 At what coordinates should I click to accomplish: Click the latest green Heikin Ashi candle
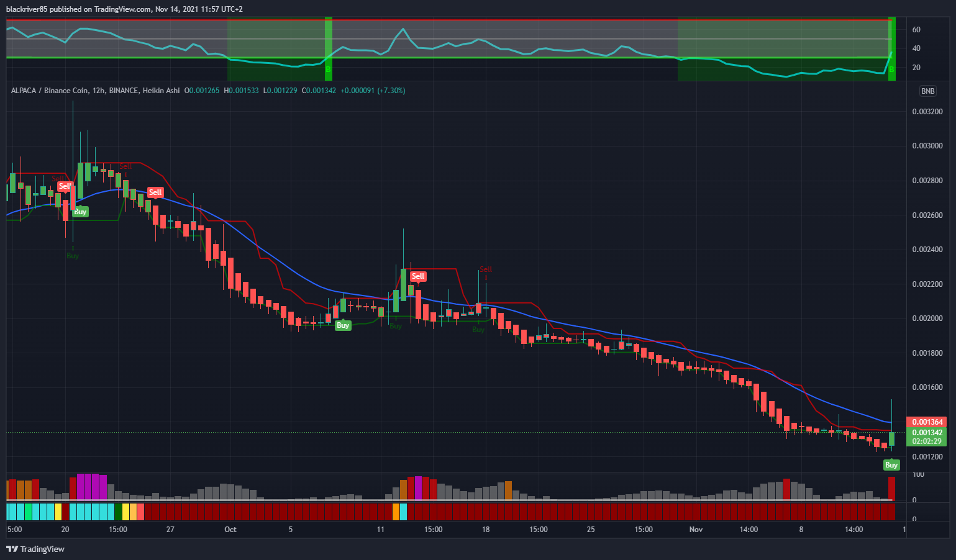(891, 438)
